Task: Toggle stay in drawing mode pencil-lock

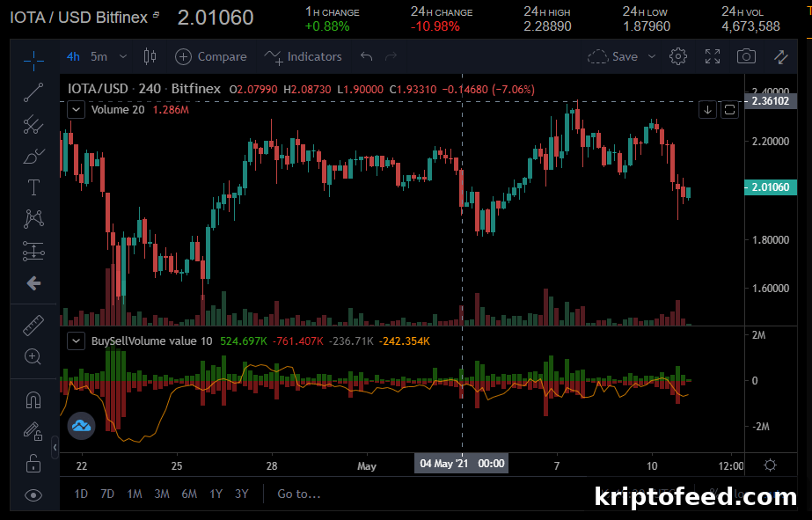Action: click(x=33, y=431)
